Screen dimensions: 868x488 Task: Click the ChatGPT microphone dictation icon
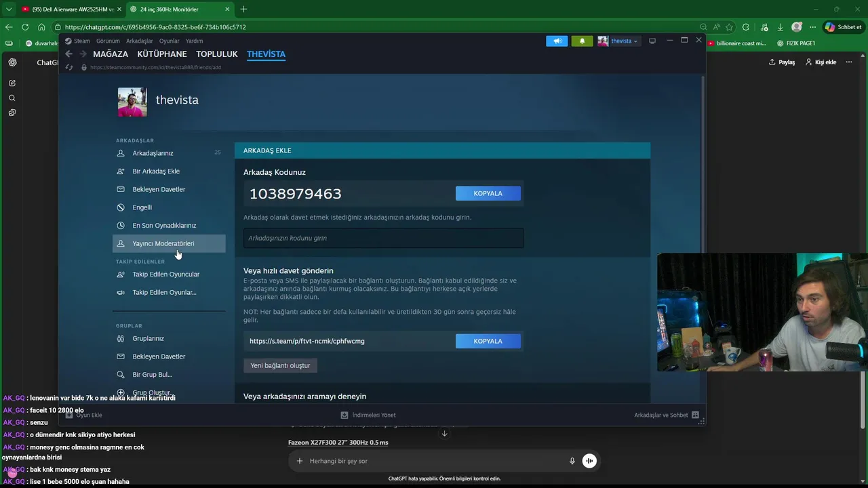pos(572,461)
